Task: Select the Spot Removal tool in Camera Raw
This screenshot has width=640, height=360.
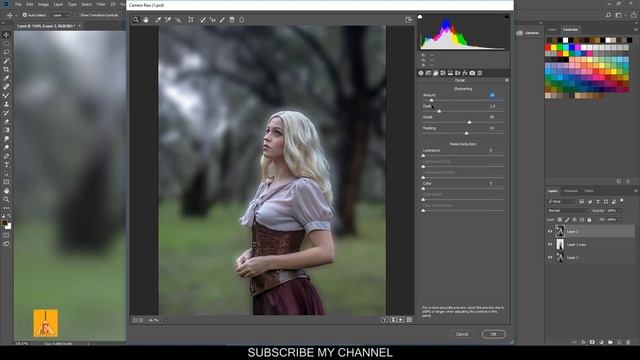Action: tap(203, 20)
